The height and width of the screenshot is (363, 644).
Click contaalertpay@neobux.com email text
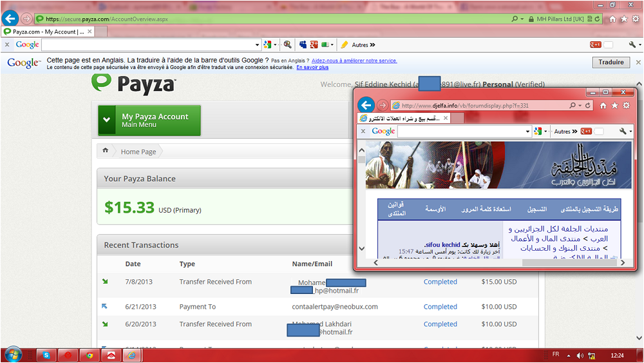(335, 307)
